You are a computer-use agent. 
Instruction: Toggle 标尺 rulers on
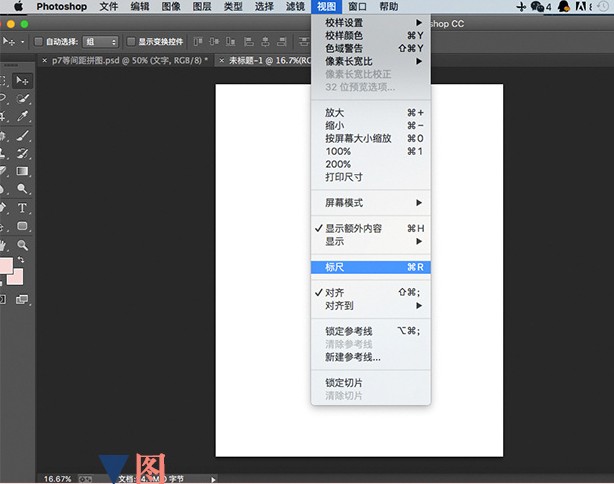pyautogui.click(x=370, y=267)
